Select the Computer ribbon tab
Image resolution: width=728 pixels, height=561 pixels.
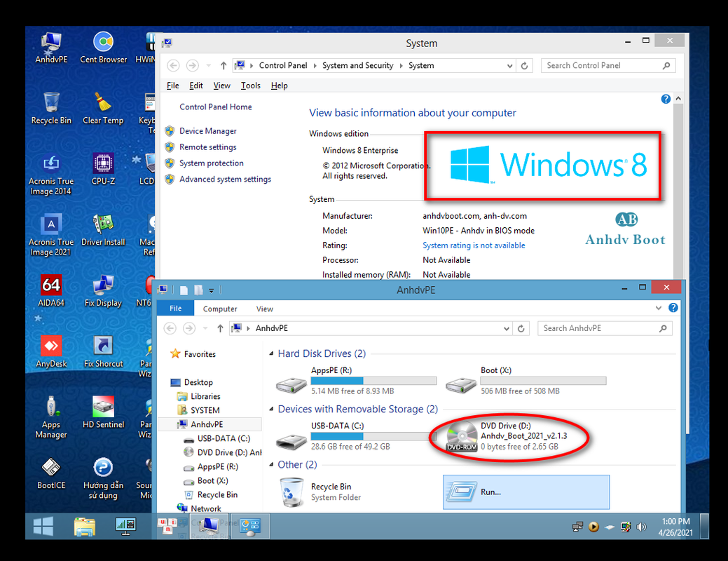[x=219, y=309]
